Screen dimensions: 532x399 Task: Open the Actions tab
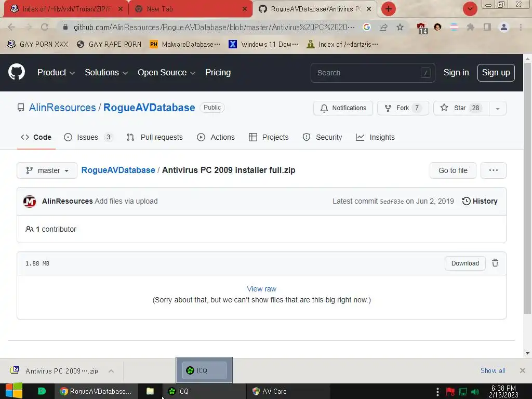tap(216, 137)
